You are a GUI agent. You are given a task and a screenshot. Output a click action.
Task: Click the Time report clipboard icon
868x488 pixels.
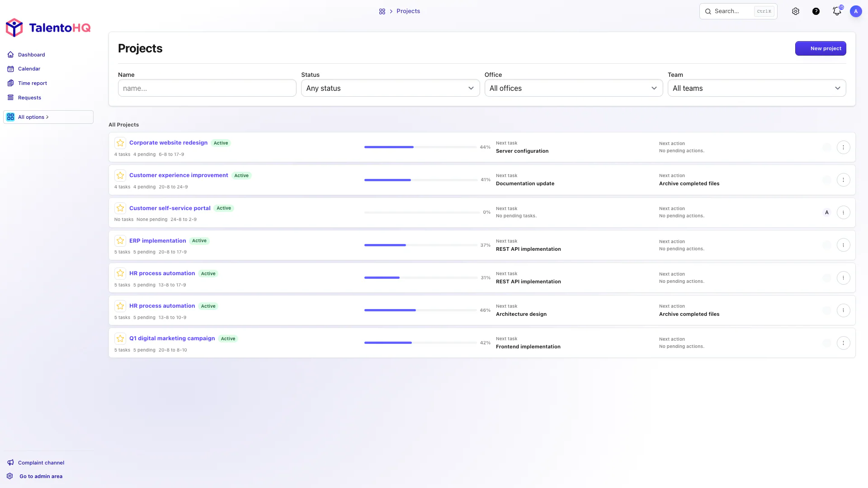tap(10, 83)
